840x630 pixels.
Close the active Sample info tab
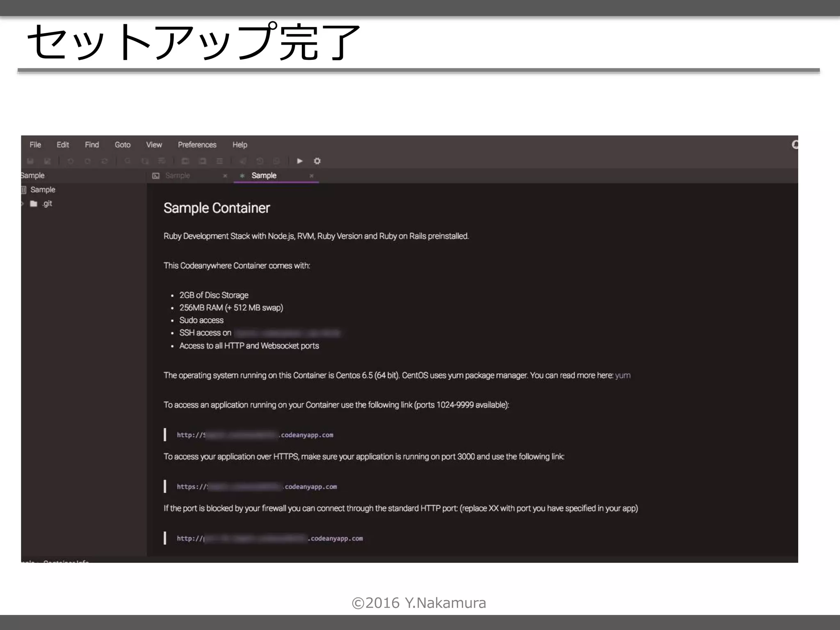[x=311, y=176]
